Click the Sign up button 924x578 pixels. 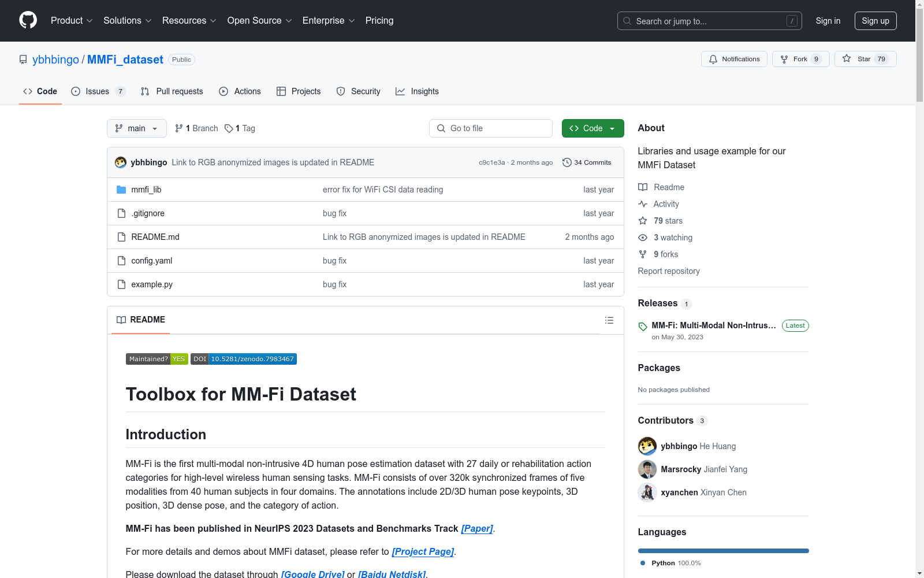point(875,21)
